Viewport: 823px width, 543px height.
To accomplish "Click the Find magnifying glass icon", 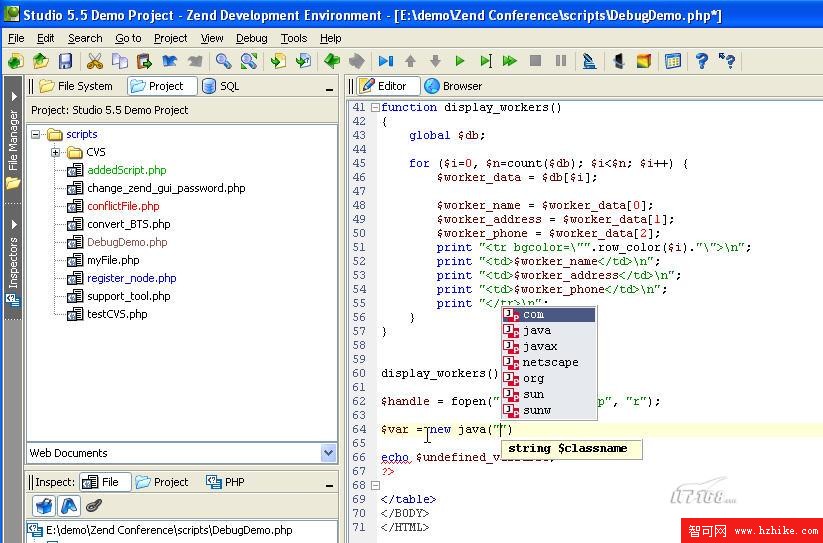I will pos(224,61).
